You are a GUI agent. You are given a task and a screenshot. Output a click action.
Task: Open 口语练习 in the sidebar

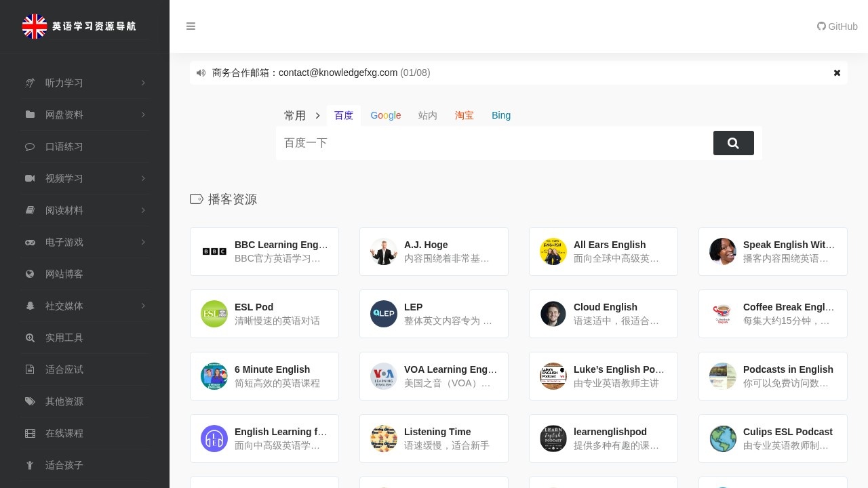click(x=64, y=146)
